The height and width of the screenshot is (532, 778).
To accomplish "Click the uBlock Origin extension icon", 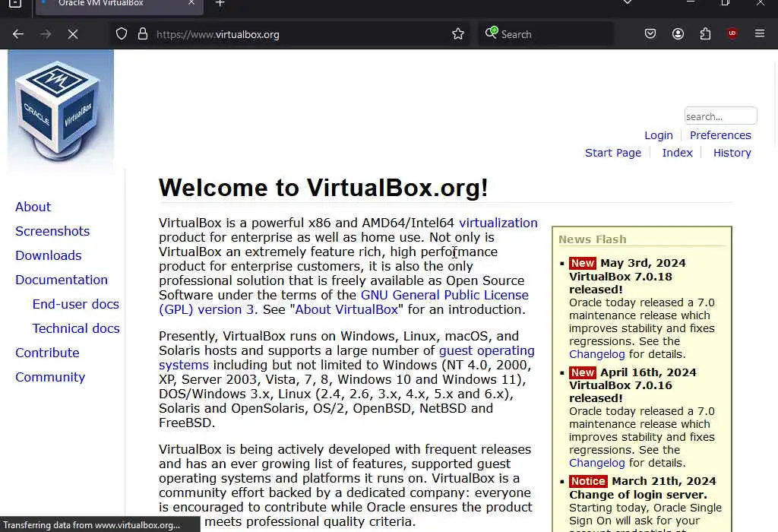I will tap(732, 33).
